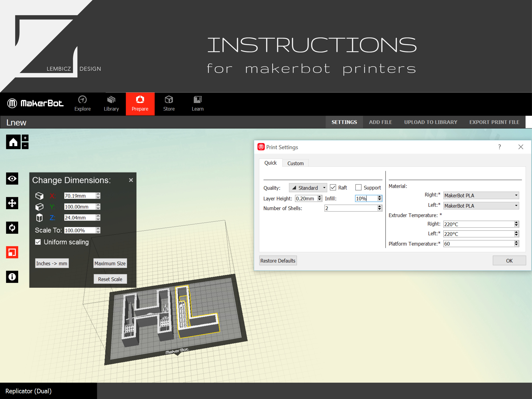Open the Library stack icon

111,100
